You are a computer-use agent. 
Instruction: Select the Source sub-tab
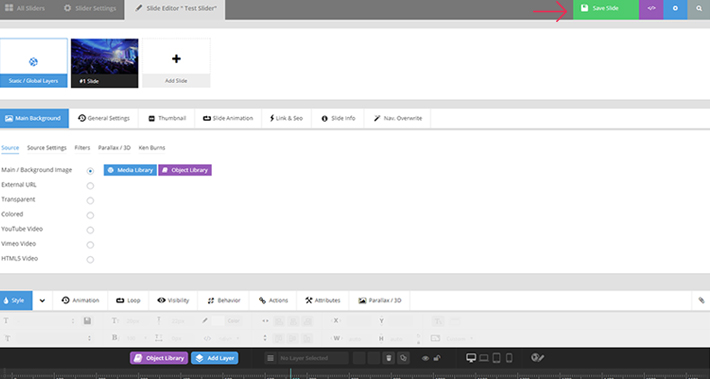(x=10, y=148)
